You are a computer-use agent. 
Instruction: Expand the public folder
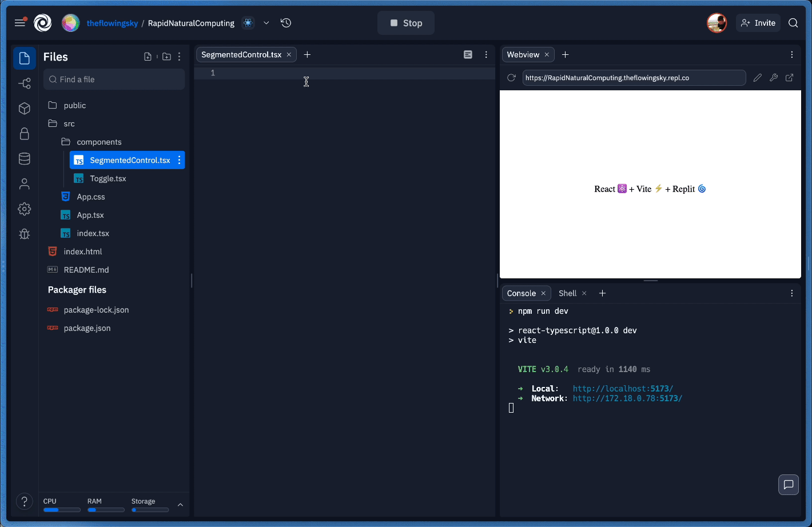[74, 105]
